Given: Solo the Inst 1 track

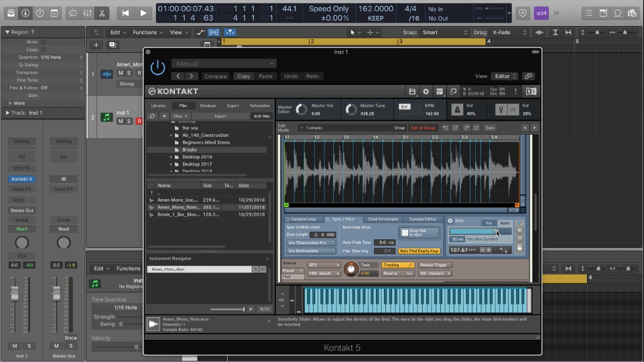Looking at the screenshot, I should [129, 121].
